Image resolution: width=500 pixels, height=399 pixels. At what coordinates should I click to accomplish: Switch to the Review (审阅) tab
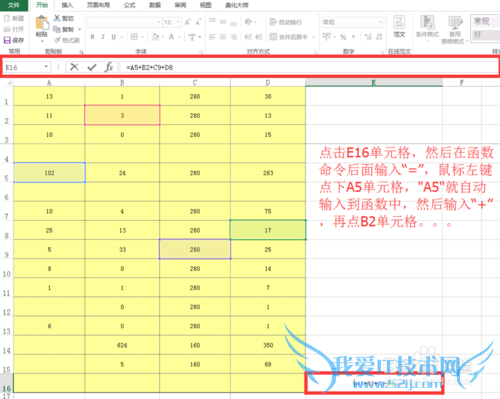pos(180,5)
